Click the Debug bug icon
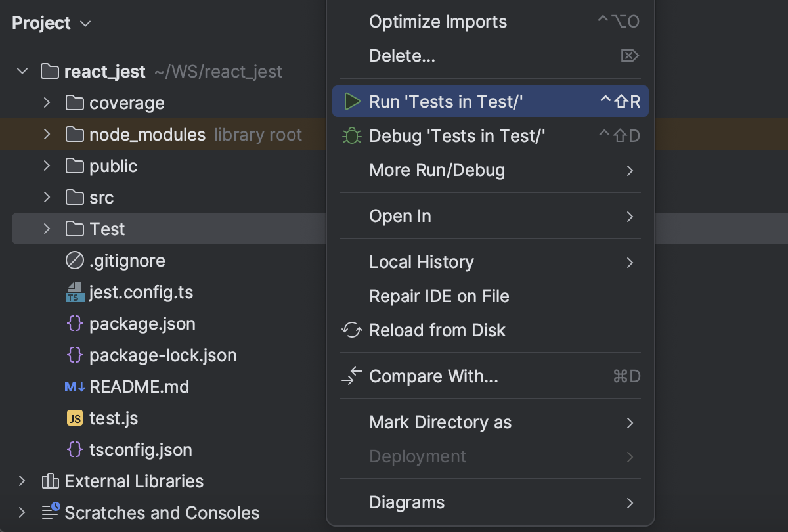788x532 pixels. click(x=352, y=135)
